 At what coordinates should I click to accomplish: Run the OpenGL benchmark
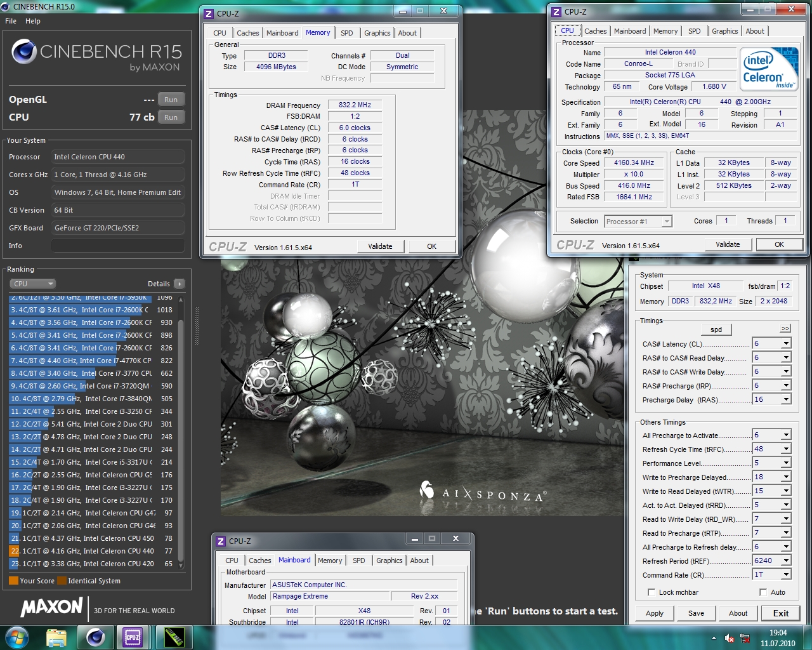[171, 100]
